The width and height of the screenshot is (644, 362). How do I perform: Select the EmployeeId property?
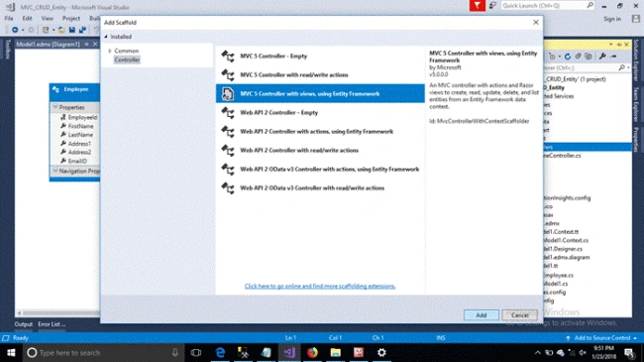(82, 117)
